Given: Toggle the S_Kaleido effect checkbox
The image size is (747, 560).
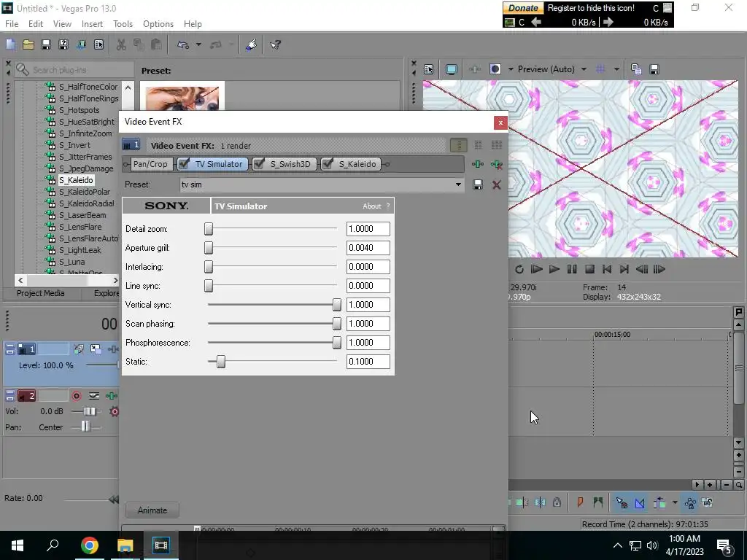Looking at the screenshot, I should [328, 164].
